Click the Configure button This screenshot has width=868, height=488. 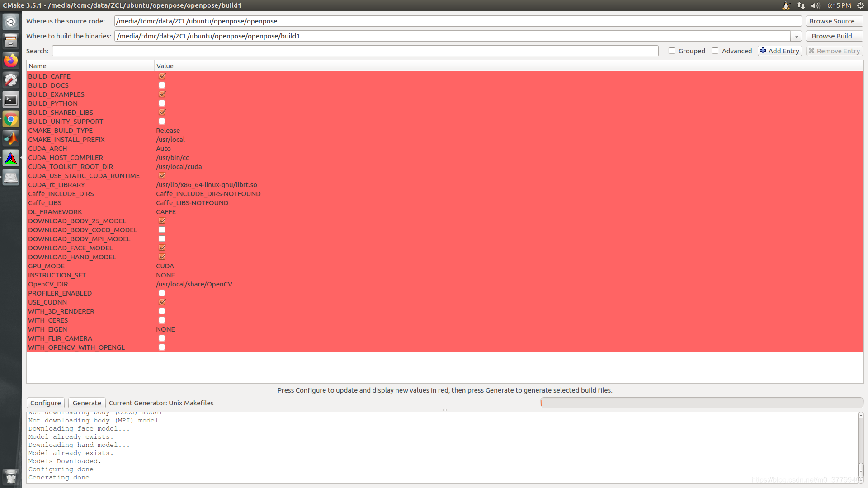(x=46, y=403)
